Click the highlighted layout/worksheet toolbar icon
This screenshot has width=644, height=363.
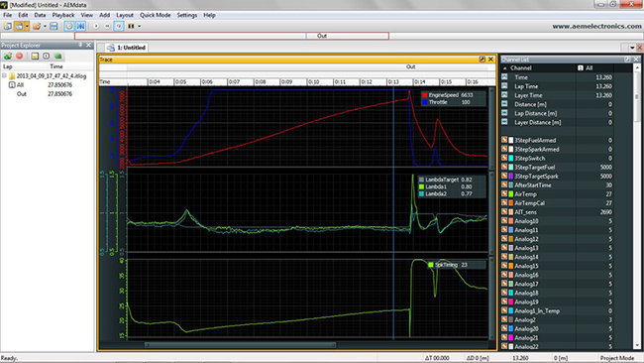(x=19, y=26)
